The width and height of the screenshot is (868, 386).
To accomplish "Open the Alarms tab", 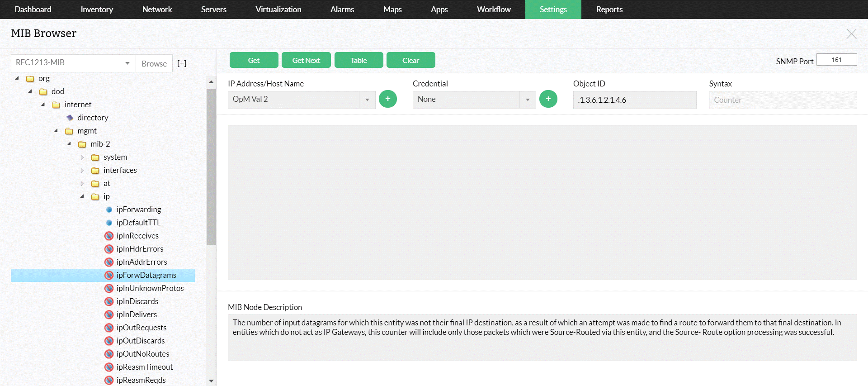I will pos(342,10).
